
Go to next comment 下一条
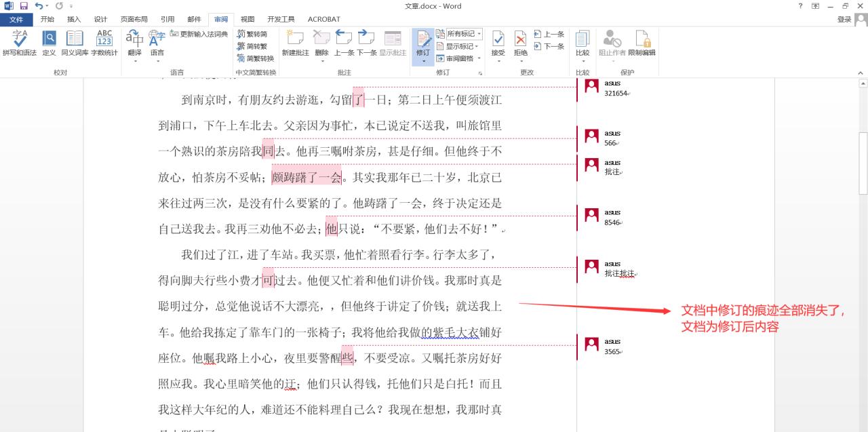(x=367, y=43)
